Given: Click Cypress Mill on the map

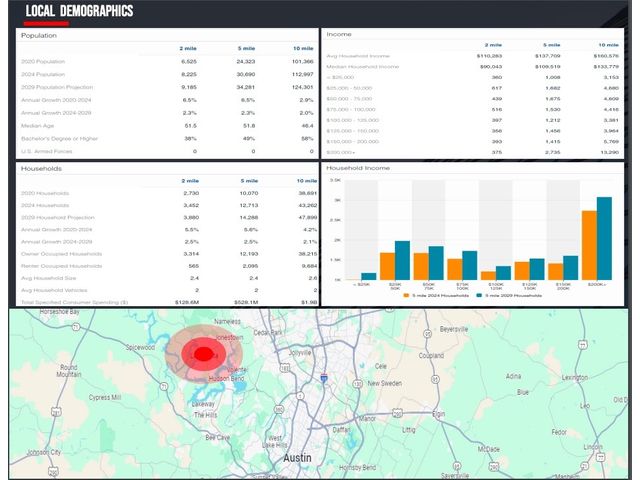Looking at the screenshot, I should pyautogui.click(x=105, y=397).
